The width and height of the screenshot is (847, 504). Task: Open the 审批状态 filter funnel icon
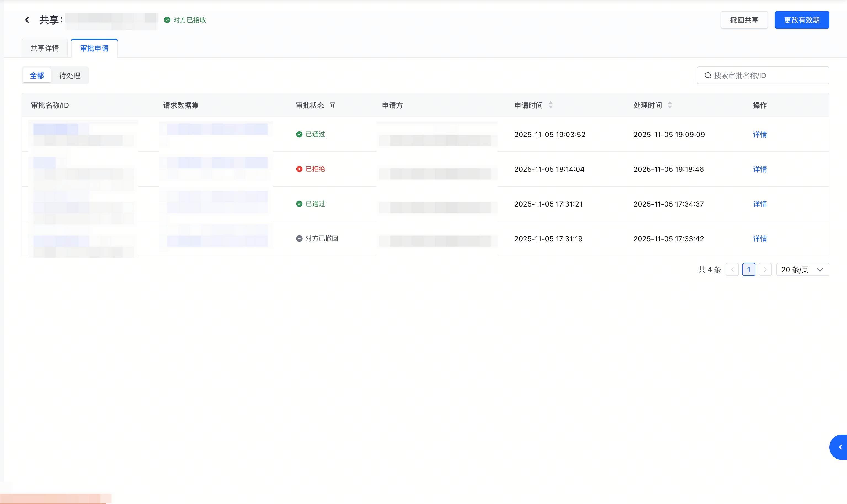pos(333,105)
